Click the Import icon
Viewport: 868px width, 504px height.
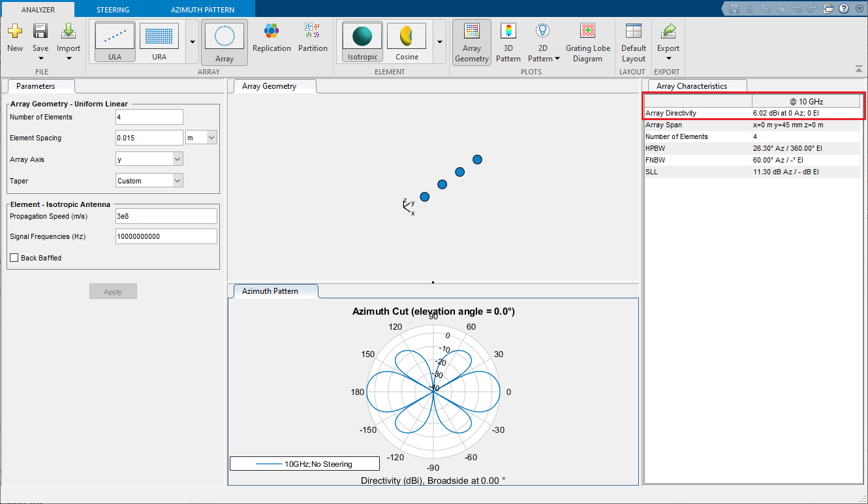pos(69,31)
